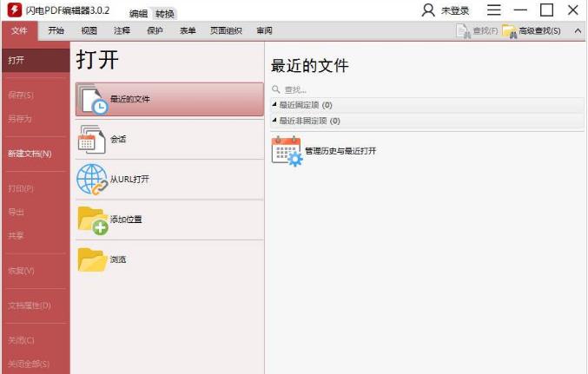Click the 编辑 title bar tab
The height and width of the screenshot is (374, 588).
(138, 14)
